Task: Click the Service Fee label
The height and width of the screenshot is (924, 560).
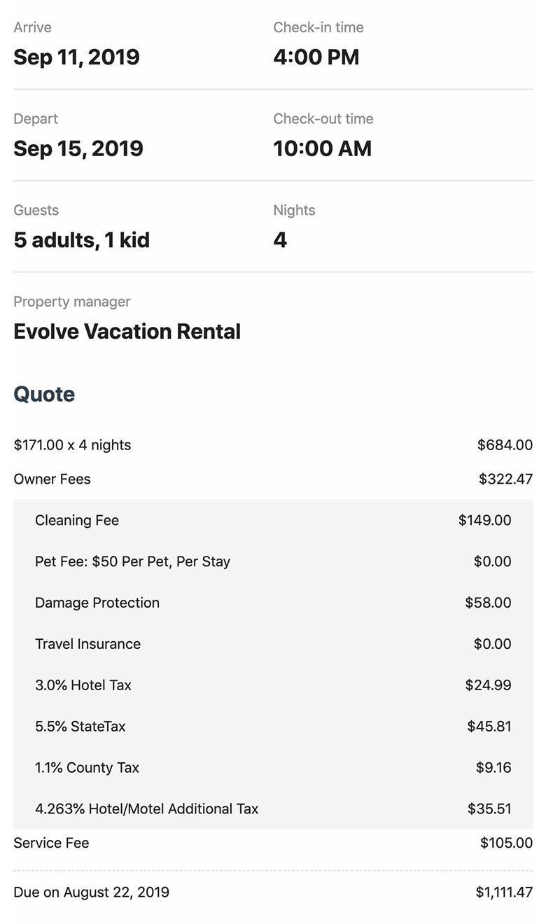Action: 51,843
